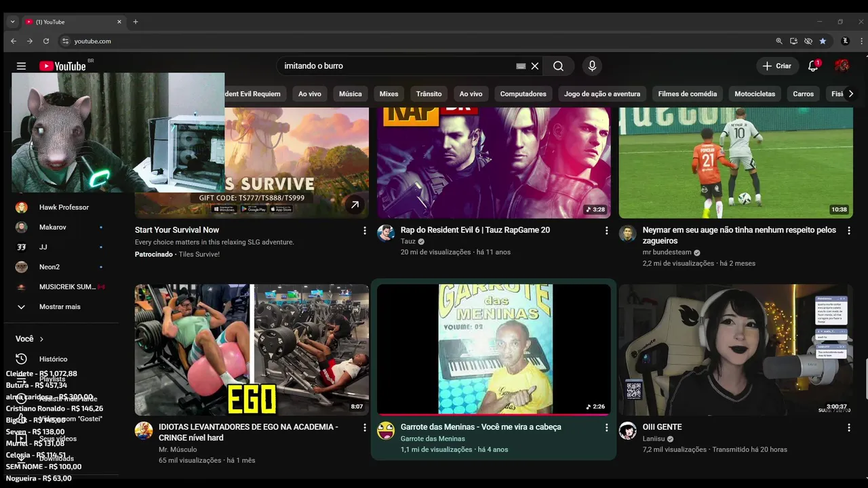
Task: Select the Música filter chip
Action: 350,94
